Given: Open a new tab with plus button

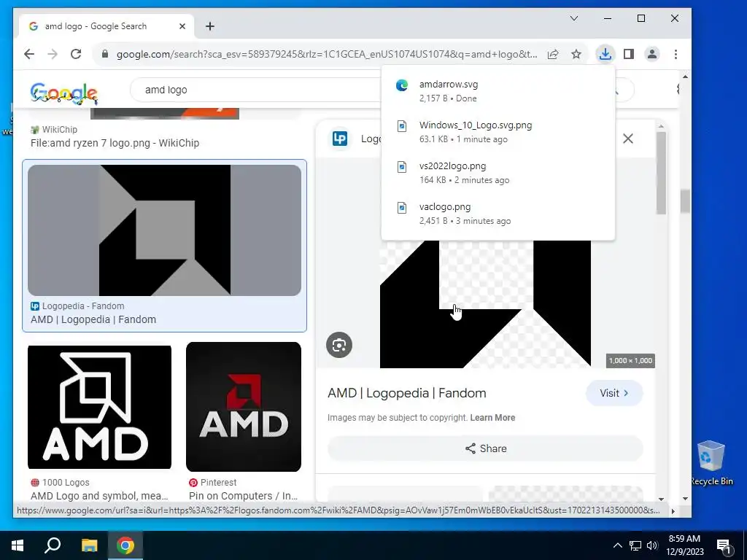Looking at the screenshot, I should click(x=210, y=26).
